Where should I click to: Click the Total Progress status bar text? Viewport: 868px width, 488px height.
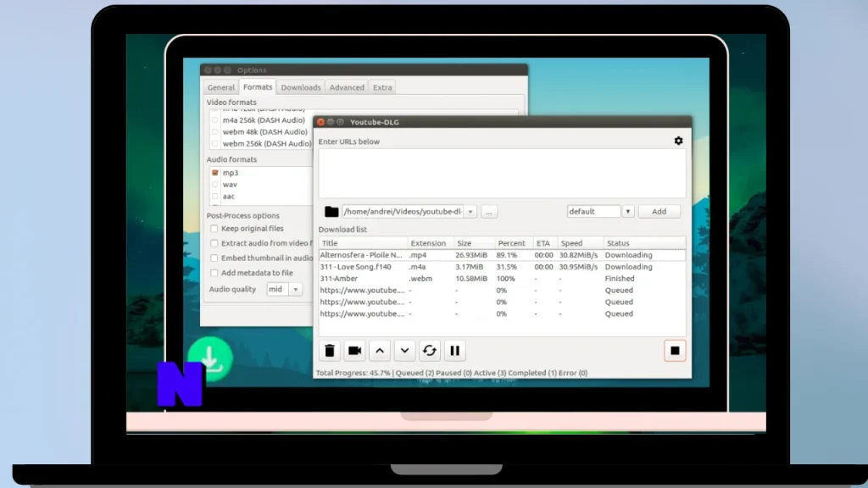tap(452, 373)
